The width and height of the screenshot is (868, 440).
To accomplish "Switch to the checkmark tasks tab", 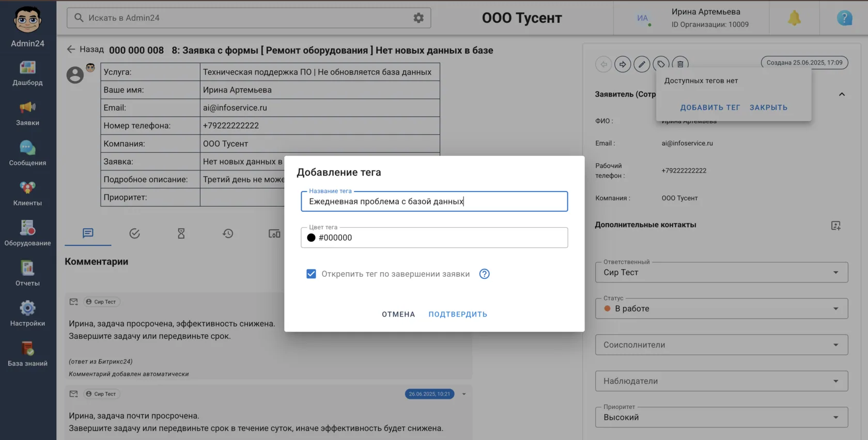I will pos(134,233).
